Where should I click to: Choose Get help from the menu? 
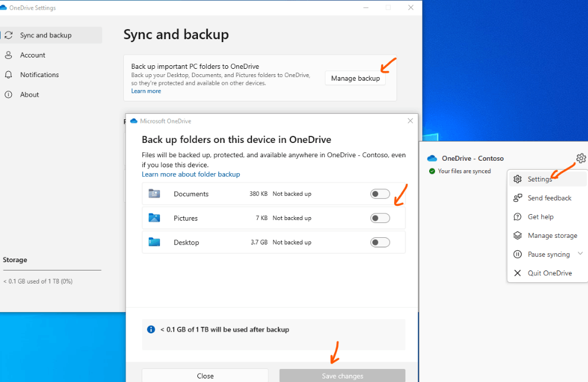point(548,217)
